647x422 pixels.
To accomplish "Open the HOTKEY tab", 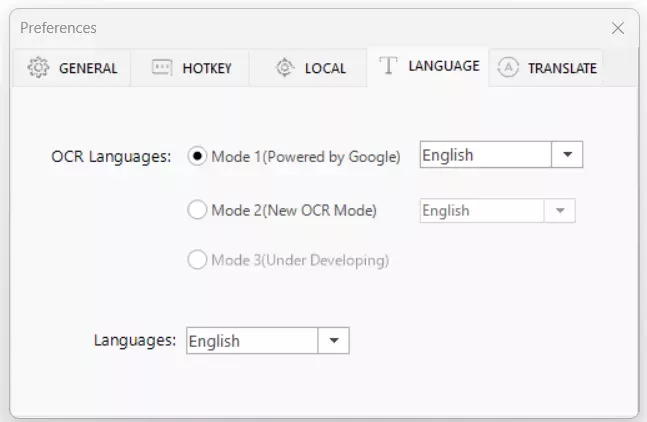I will pos(207,69).
